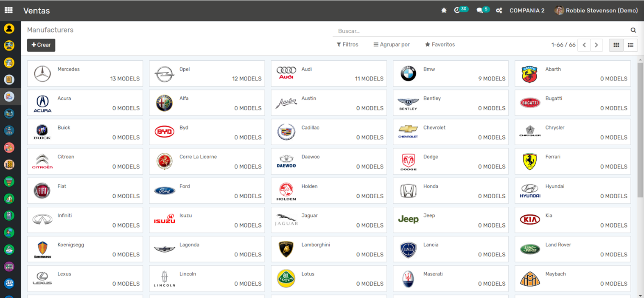Click the vertical scrollbar thumb
644x298 pixels.
pyautogui.click(x=640, y=129)
